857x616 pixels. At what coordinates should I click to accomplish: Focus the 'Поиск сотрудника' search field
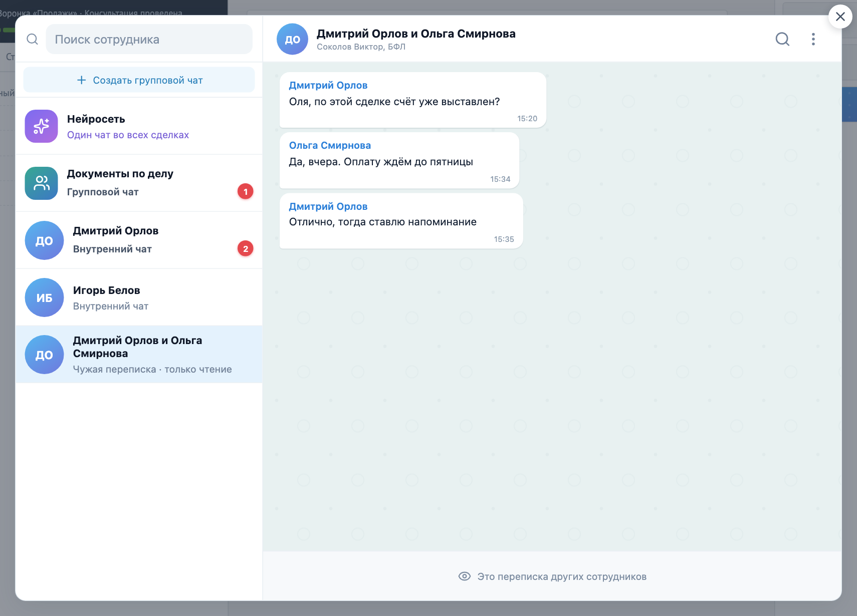pyautogui.click(x=149, y=39)
